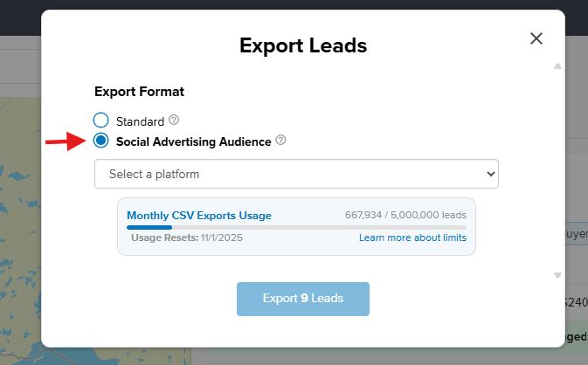Click the help icon beside Standard
Screen dimensions: 588x365
(174, 120)
